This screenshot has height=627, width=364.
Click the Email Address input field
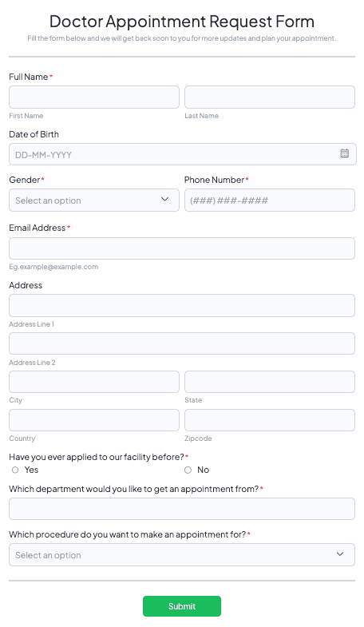pyautogui.click(x=182, y=248)
